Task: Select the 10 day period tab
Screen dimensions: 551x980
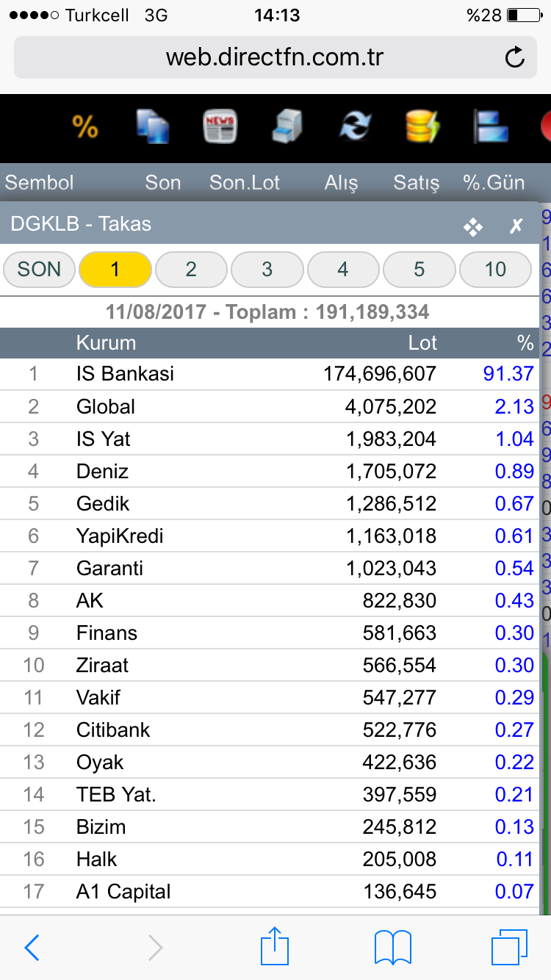Action: click(495, 270)
